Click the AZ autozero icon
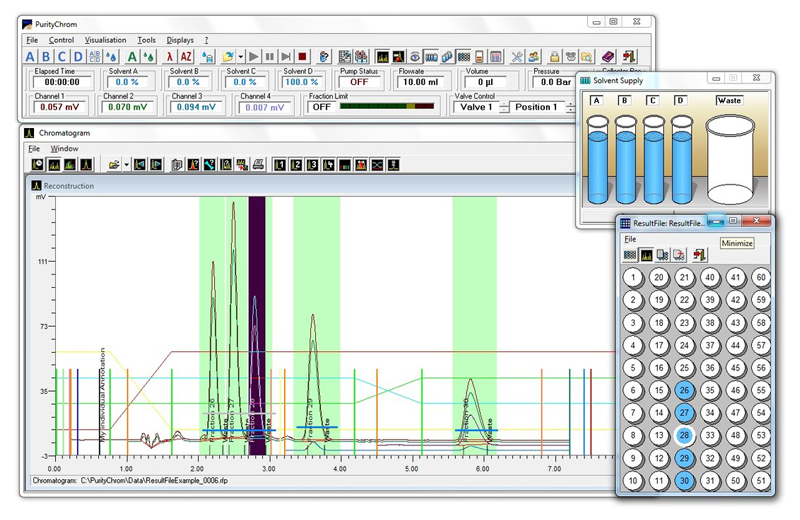Screen dimensions: 800x520 (x=187, y=57)
